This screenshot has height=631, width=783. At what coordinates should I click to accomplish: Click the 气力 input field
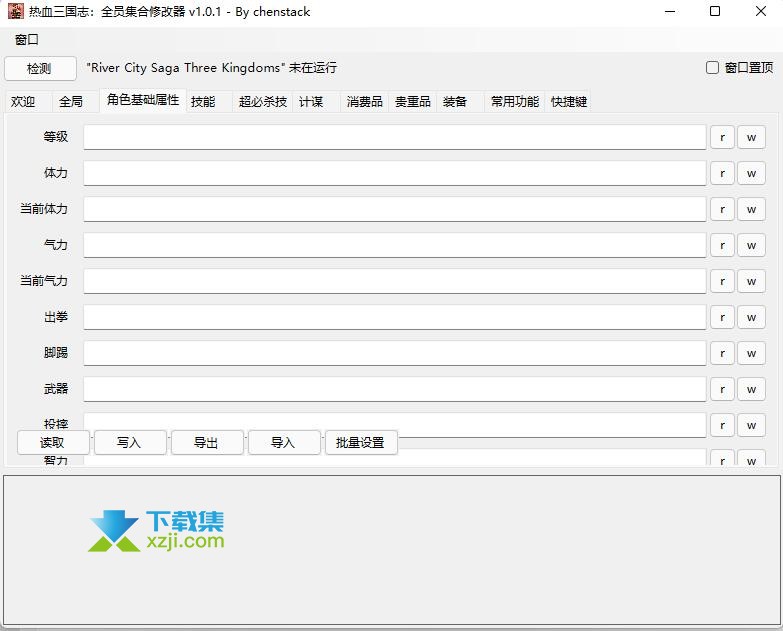[394, 245]
